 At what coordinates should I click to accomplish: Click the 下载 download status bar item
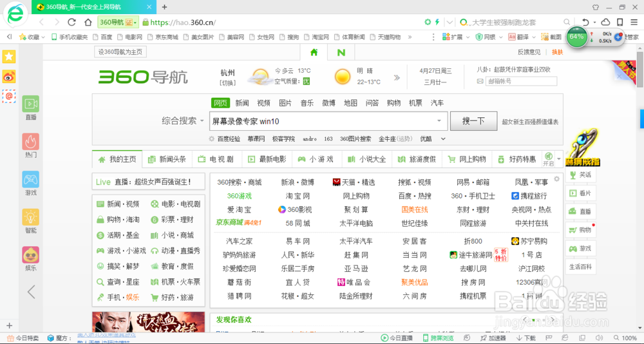526,338
